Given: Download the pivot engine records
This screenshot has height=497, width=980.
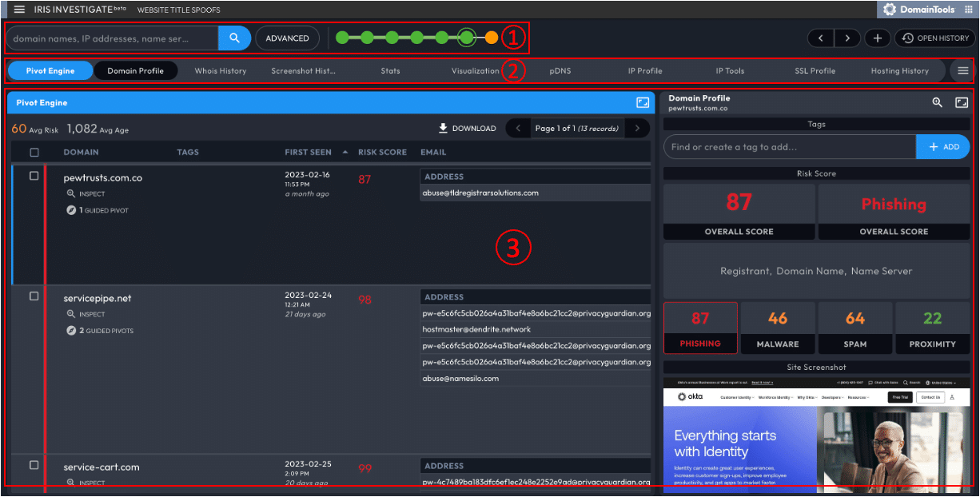Looking at the screenshot, I should [x=467, y=128].
